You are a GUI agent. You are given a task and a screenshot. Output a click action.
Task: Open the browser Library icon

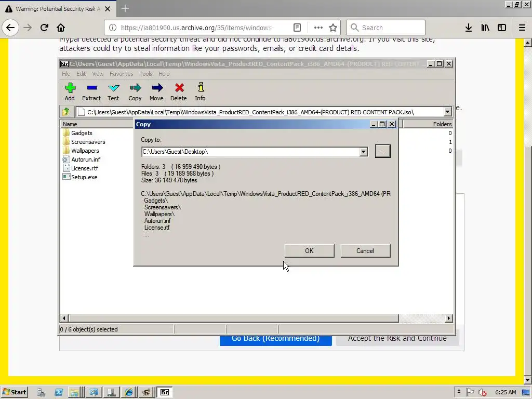point(485,28)
